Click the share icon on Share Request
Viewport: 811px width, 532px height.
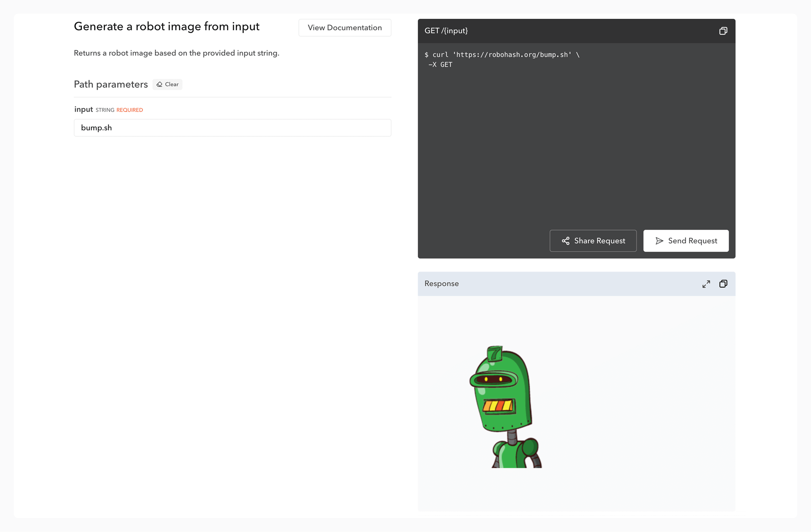pyautogui.click(x=565, y=241)
